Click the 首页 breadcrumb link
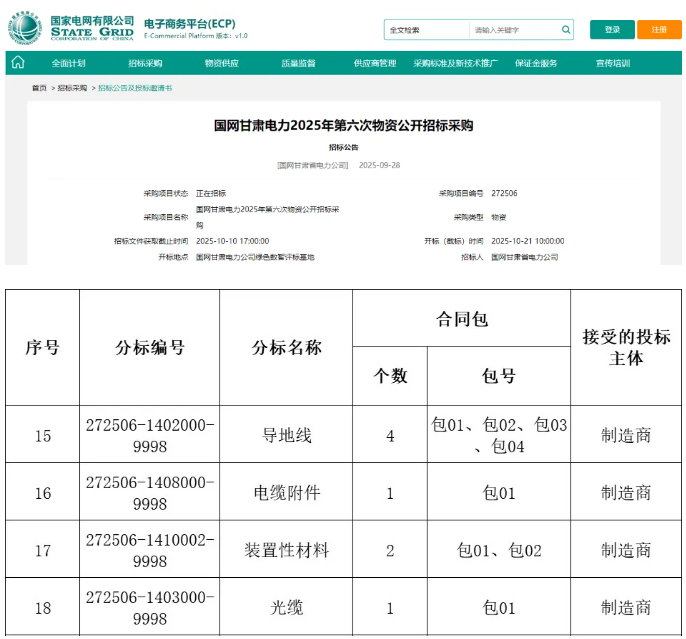The image size is (686, 639). 39,89
